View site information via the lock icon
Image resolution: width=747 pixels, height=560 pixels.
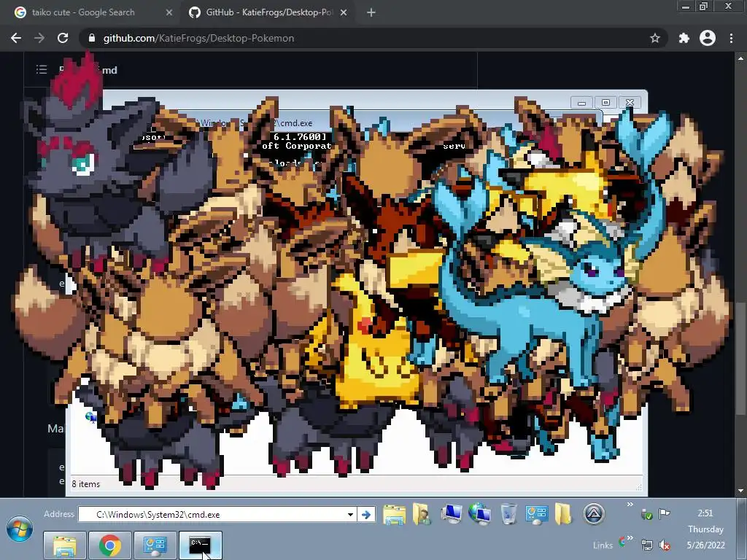click(92, 38)
